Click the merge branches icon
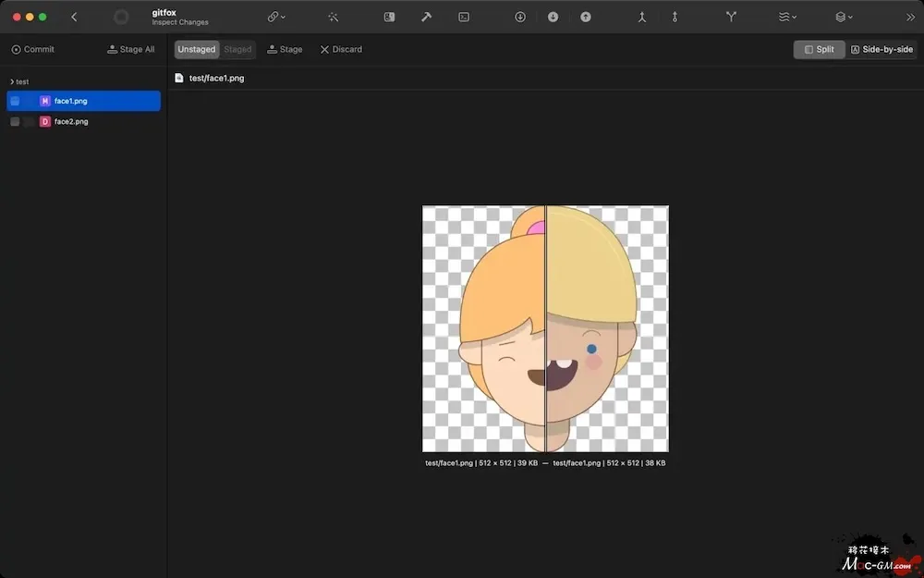The image size is (924, 578). (642, 17)
